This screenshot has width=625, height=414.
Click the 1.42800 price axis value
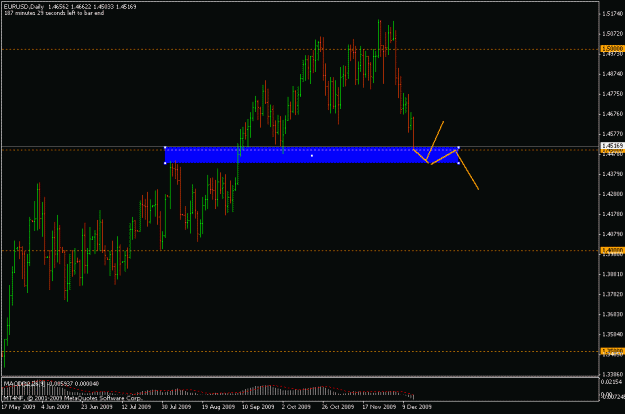(613, 194)
